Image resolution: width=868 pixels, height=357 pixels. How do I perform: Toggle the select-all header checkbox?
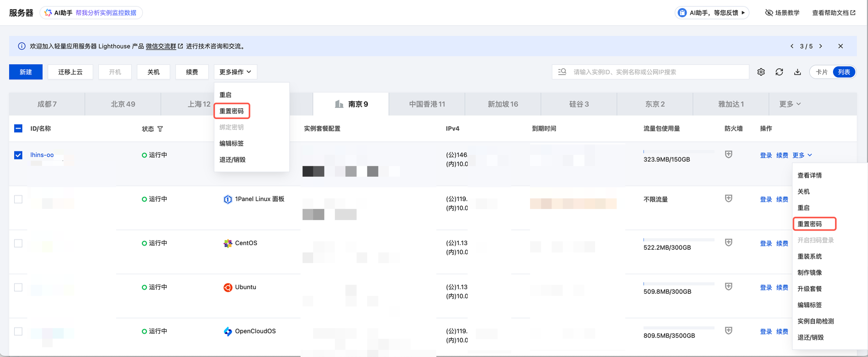[18, 128]
